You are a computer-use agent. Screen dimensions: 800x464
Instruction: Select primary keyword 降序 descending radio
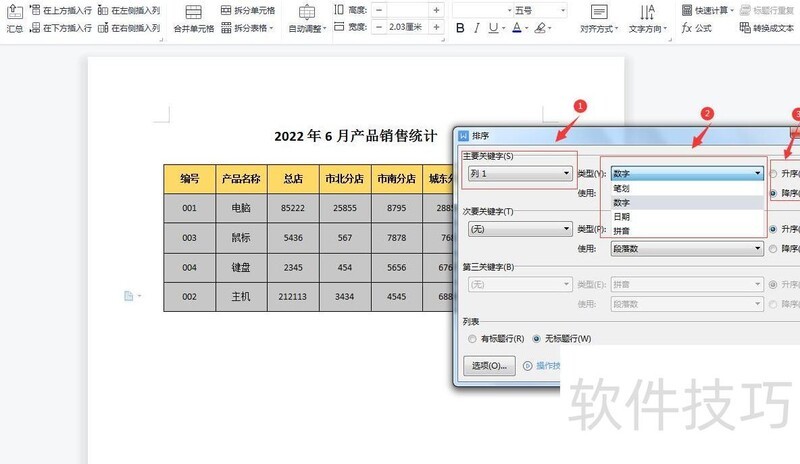[773, 193]
